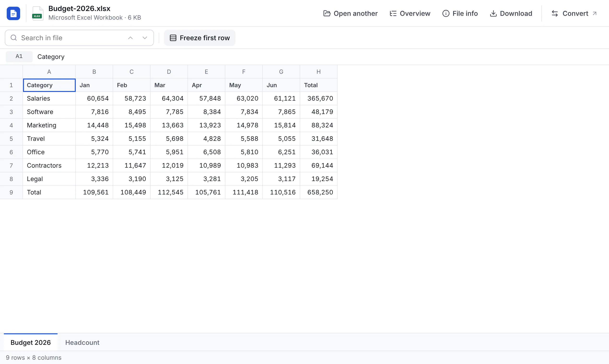The width and height of the screenshot is (609, 364).
Task: Click the A1 cell reference box
Action: coord(19,57)
